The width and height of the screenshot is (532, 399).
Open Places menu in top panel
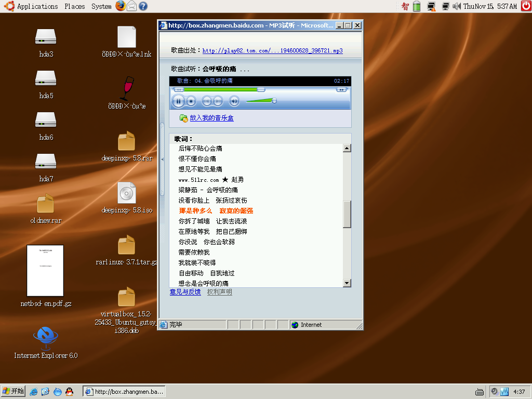click(x=75, y=6)
